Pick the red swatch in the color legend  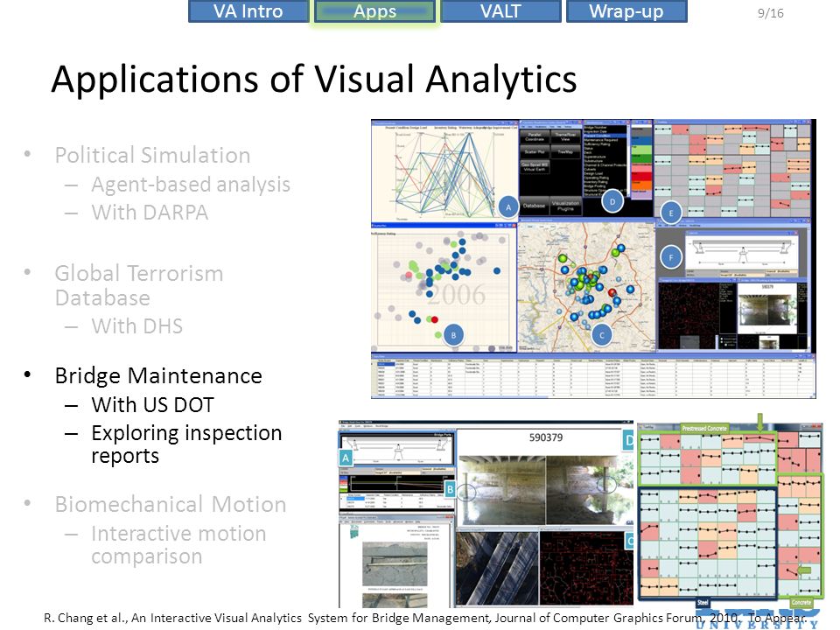point(641,176)
